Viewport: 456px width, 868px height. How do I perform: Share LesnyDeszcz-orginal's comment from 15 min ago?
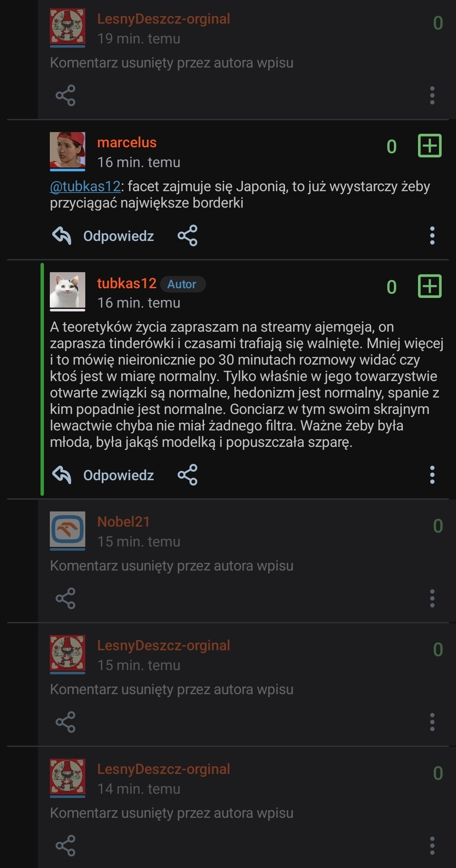click(x=65, y=722)
